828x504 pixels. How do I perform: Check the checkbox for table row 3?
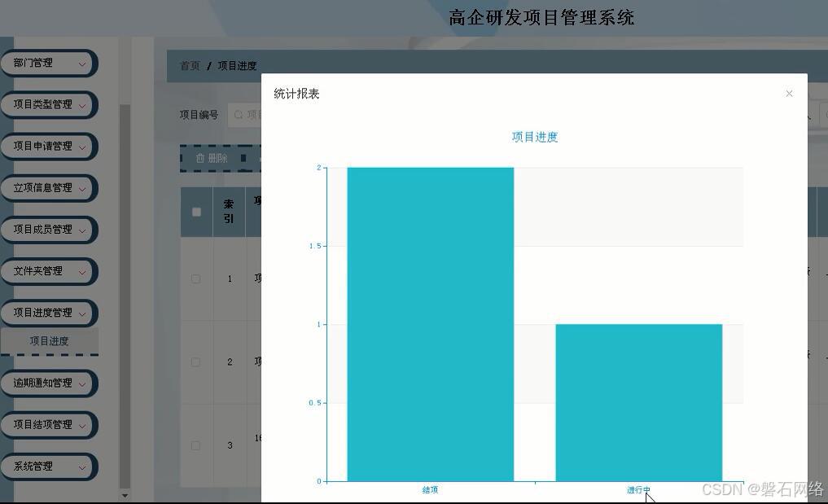[x=195, y=445]
